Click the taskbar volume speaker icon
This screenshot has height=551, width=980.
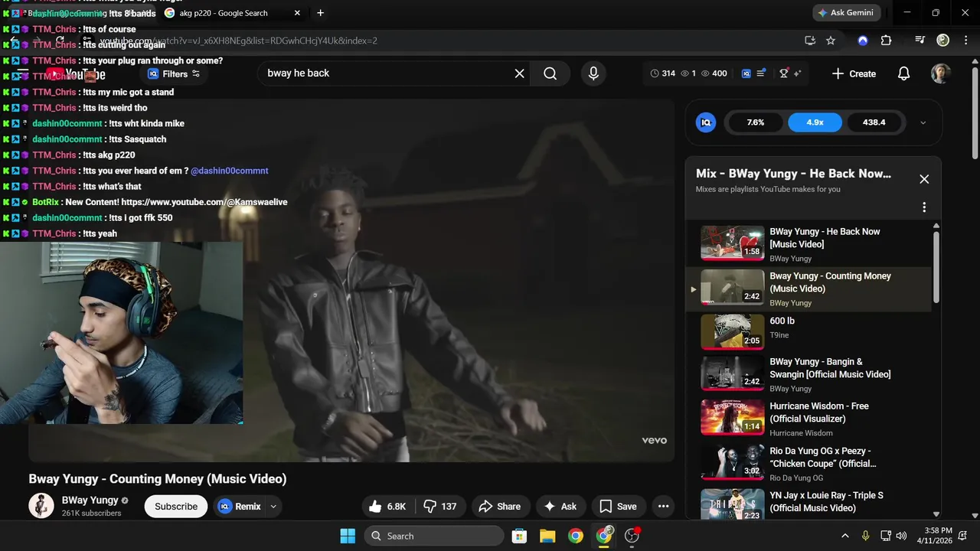point(901,536)
